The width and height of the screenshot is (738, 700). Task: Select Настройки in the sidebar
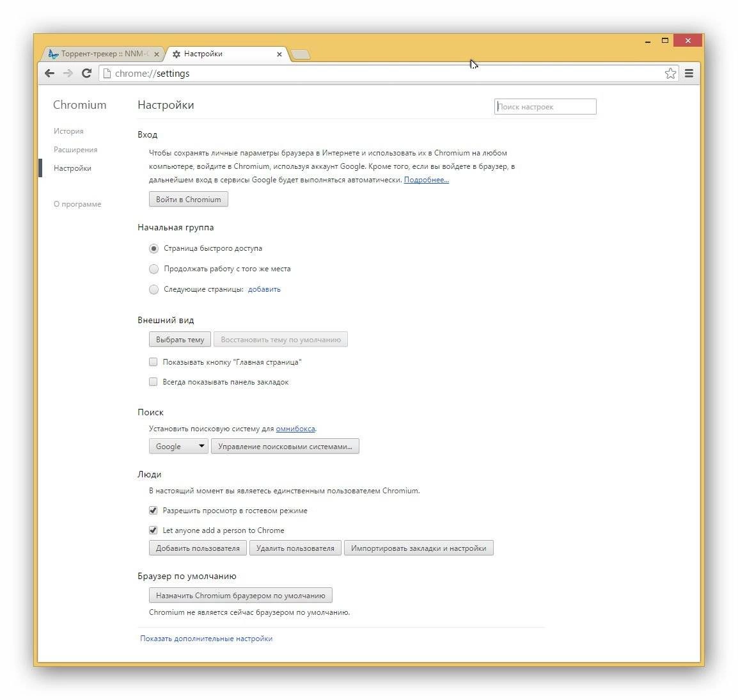pos(72,168)
